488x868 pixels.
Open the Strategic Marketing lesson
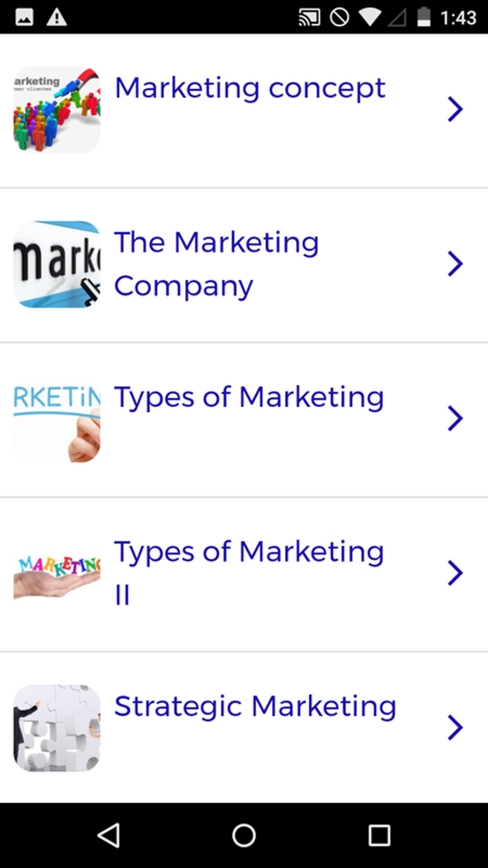(455, 727)
